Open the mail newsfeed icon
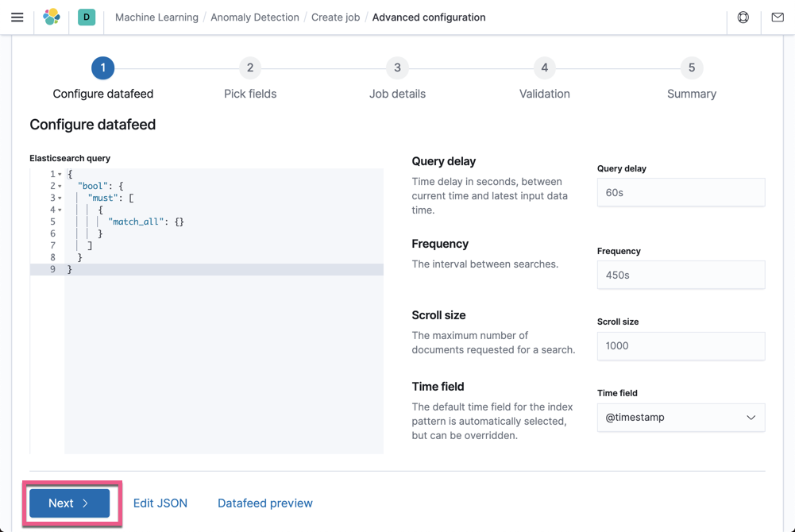The image size is (795, 532). coord(778,17)
